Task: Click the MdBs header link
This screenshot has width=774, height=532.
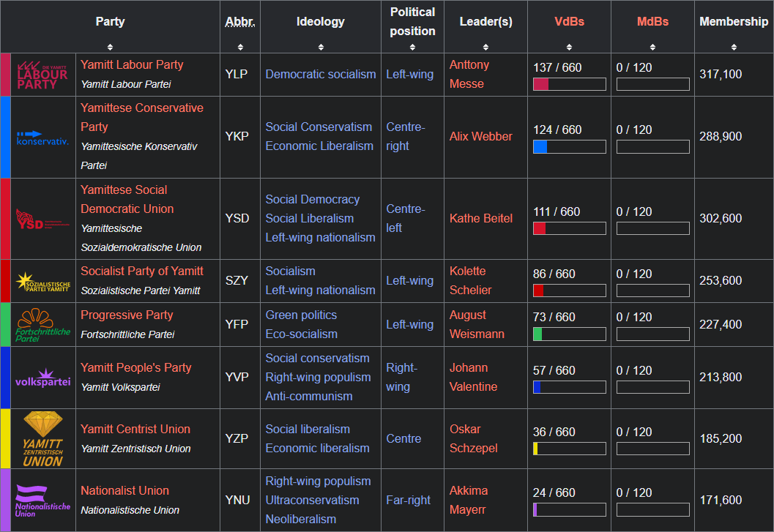Action: (652, 22)
